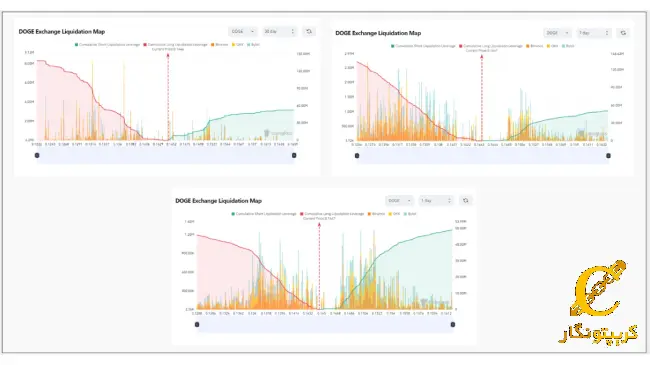Open DOGE coin dropdown in bottom chart
The height and width of the screenshot is (365, 650).
[x=399, y=201]
